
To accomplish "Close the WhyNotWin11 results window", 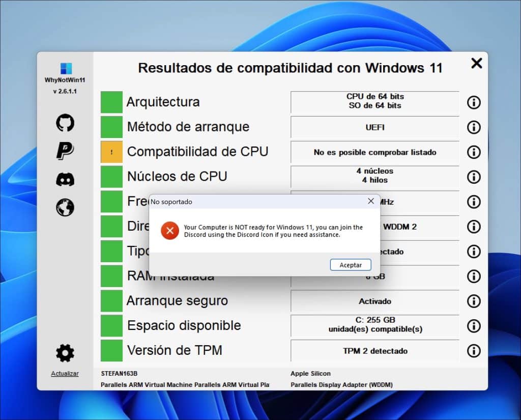I will (476, 63).
